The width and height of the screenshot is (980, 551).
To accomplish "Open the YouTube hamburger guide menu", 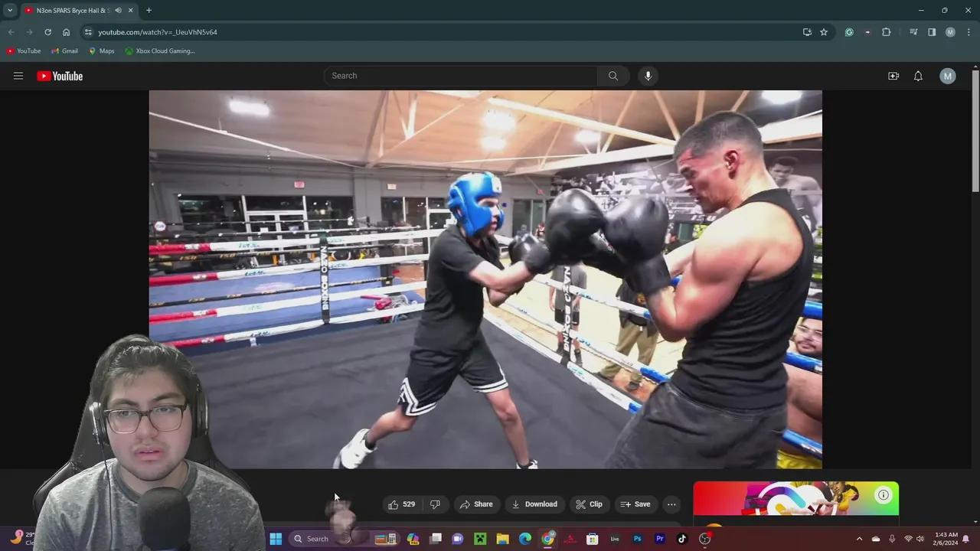I will click(18, 76).
